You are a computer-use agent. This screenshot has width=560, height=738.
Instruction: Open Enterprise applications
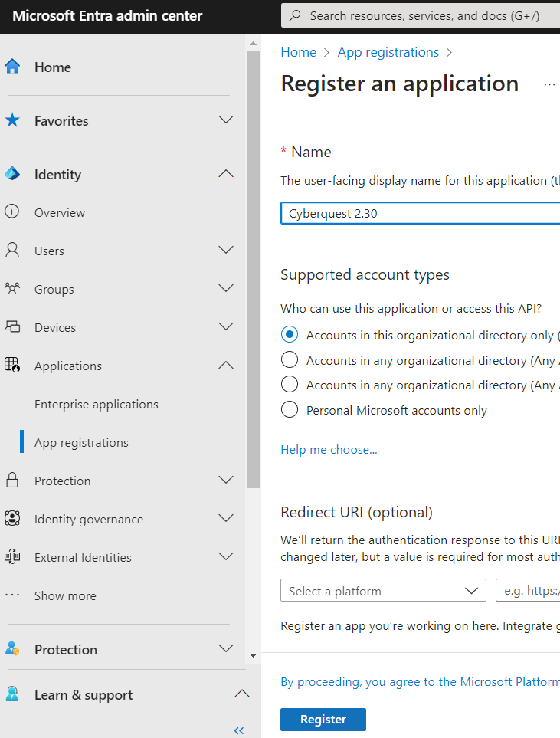96,405
